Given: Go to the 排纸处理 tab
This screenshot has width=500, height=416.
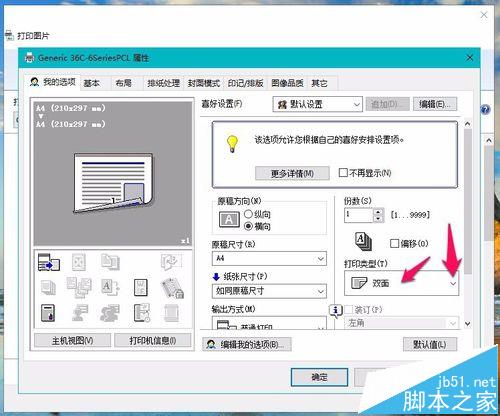Looking at the screenshot, I should pos(163,83).
